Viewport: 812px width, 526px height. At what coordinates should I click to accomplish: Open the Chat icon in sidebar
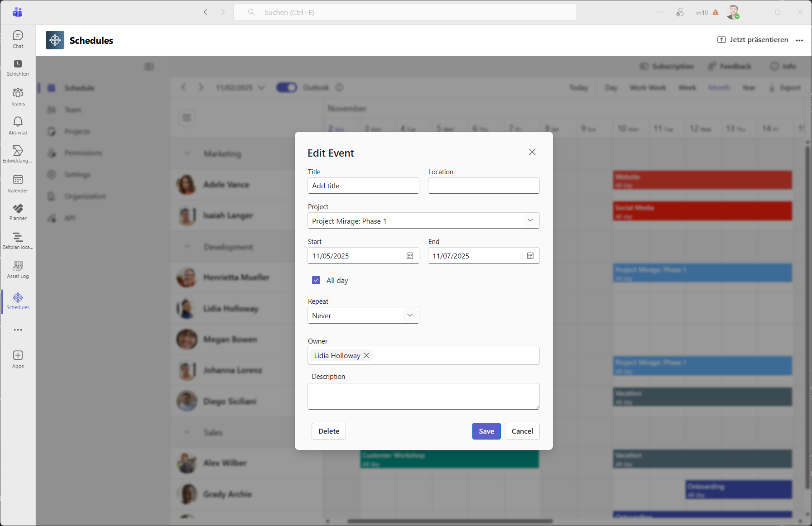(18, 39)
